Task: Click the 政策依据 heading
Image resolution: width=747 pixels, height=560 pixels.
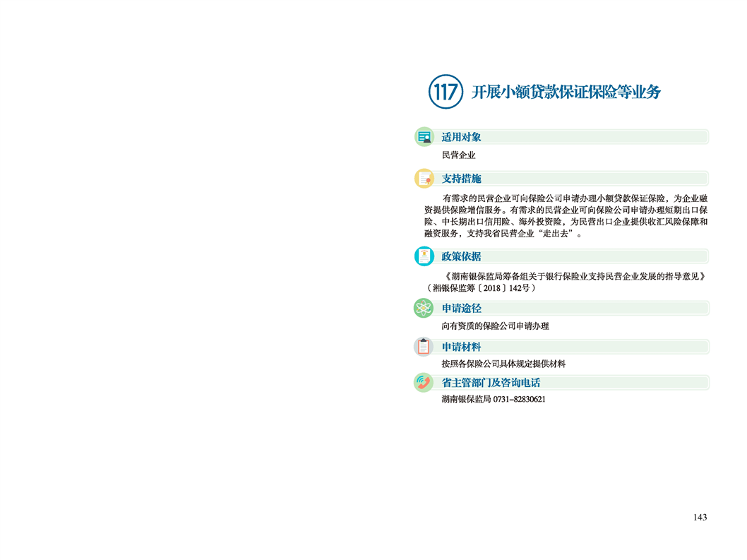Action: 461,256
